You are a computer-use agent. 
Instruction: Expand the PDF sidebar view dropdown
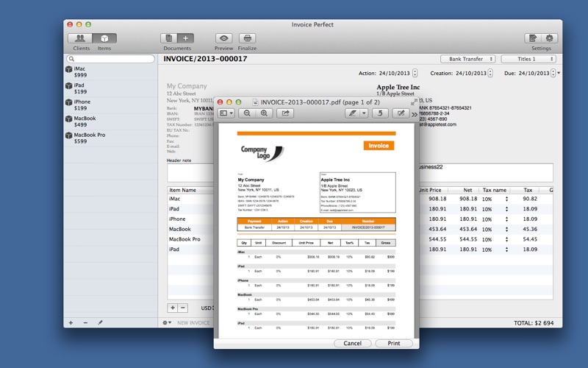[x=226, y=113]
